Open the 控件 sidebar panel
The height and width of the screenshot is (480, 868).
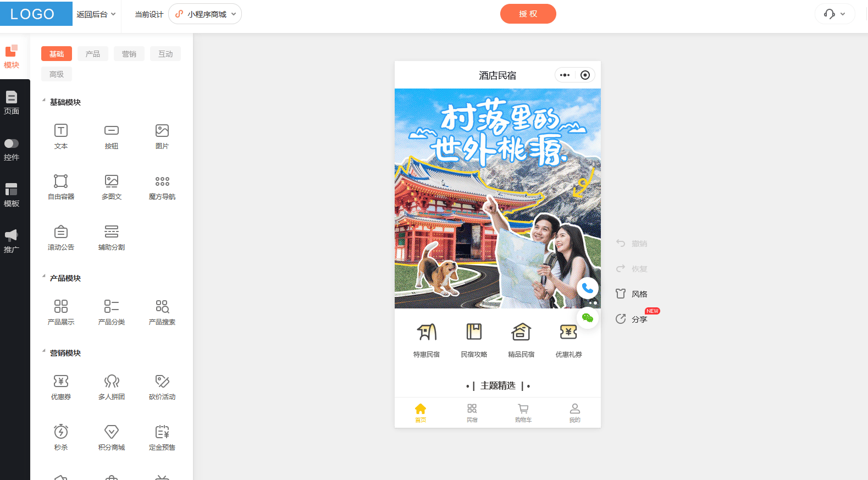pyautogui.click(x=12, y=149)
